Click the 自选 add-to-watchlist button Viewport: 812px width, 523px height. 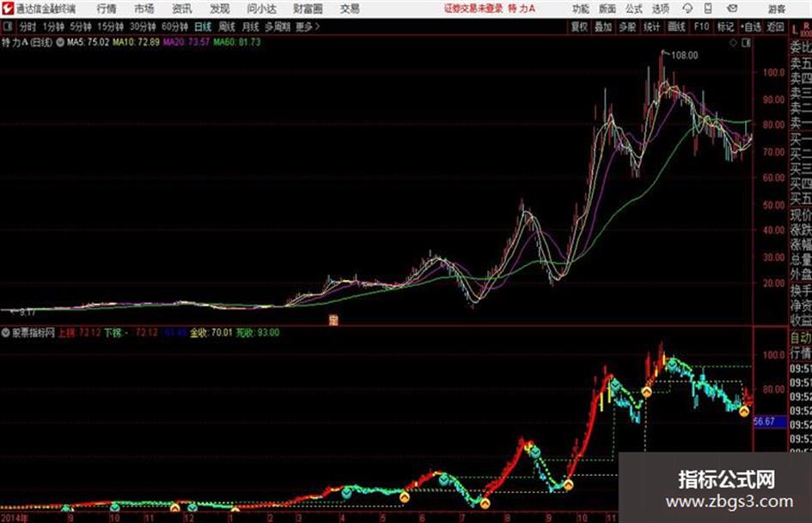[x=751, y=27]
